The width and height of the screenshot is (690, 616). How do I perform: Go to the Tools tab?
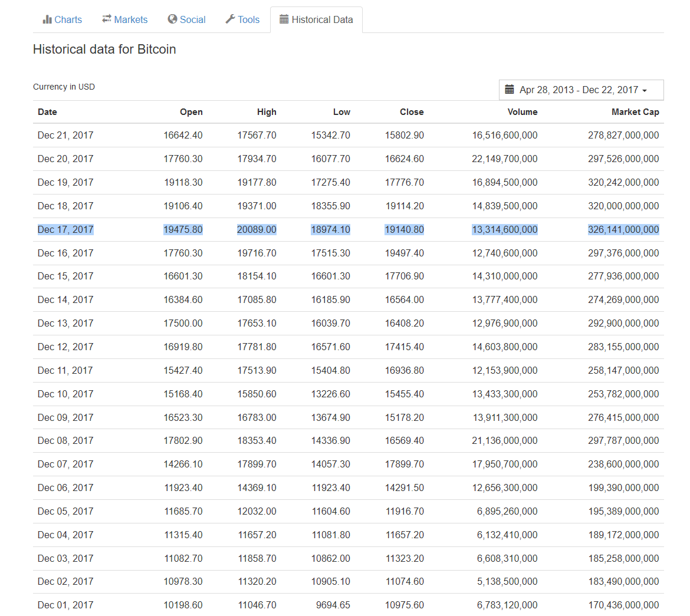[242, 20]
